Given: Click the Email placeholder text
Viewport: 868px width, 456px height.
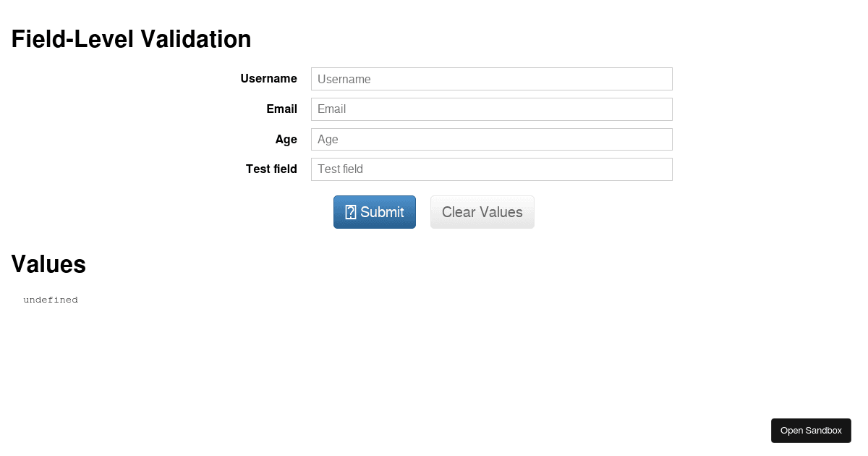Looking at the screenshot, I should coord(331,109).
